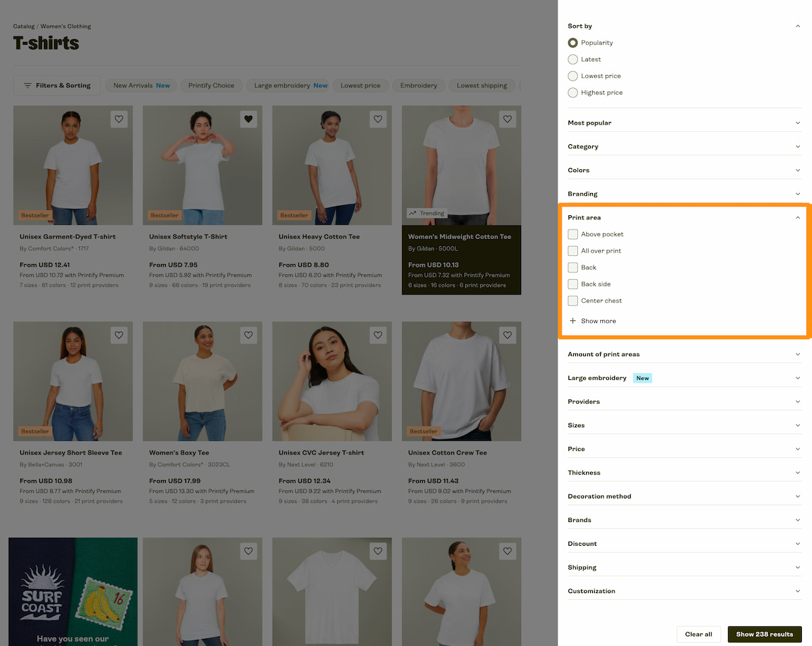Favorite the Women's Midweight Cotton Tee heart
The image size is (812, 646).
[507, 119]
